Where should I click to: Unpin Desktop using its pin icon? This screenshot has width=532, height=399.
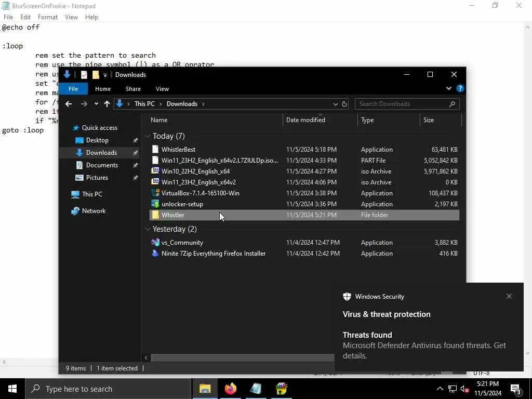pyautogui.click(x=136, y=140)
